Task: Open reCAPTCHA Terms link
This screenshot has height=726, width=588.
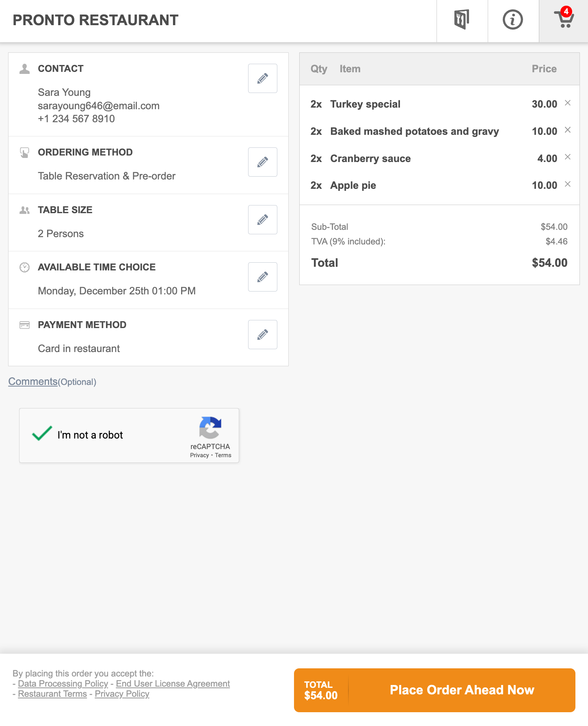Action: [x=223, y=455]
